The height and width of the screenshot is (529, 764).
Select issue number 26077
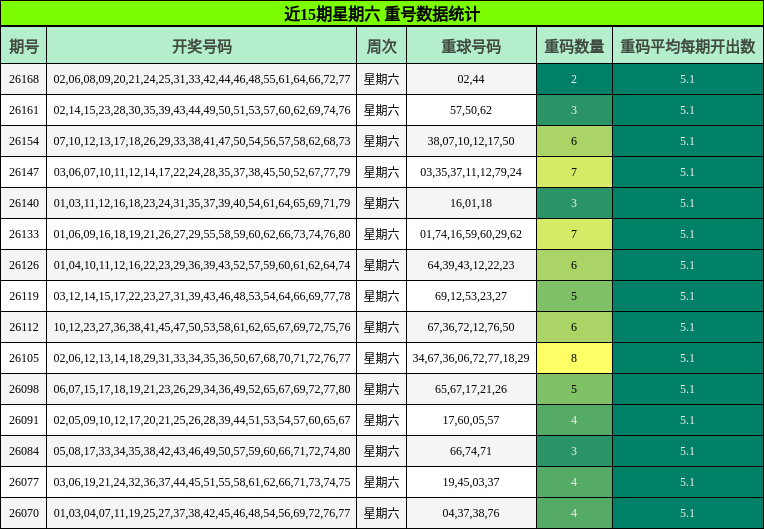(24, 482)
